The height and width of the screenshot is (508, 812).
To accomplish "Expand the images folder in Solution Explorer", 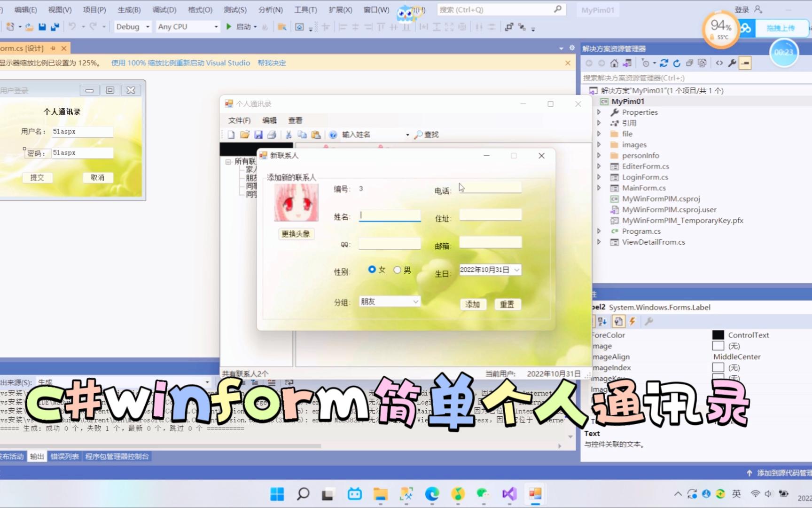I will tap(599, 144).
